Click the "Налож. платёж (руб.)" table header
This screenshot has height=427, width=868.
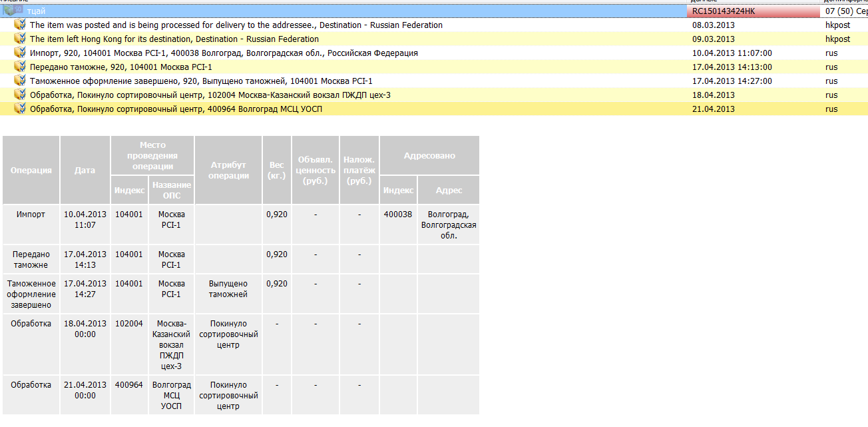click(x=359, y=170)
